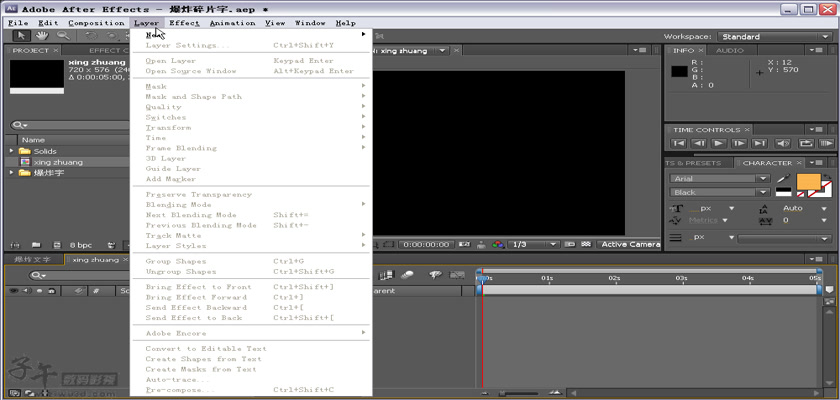The height and width of the screenshot is (400, 840).
Task: Select the Selection arrow tool
Action: [21, 36]
